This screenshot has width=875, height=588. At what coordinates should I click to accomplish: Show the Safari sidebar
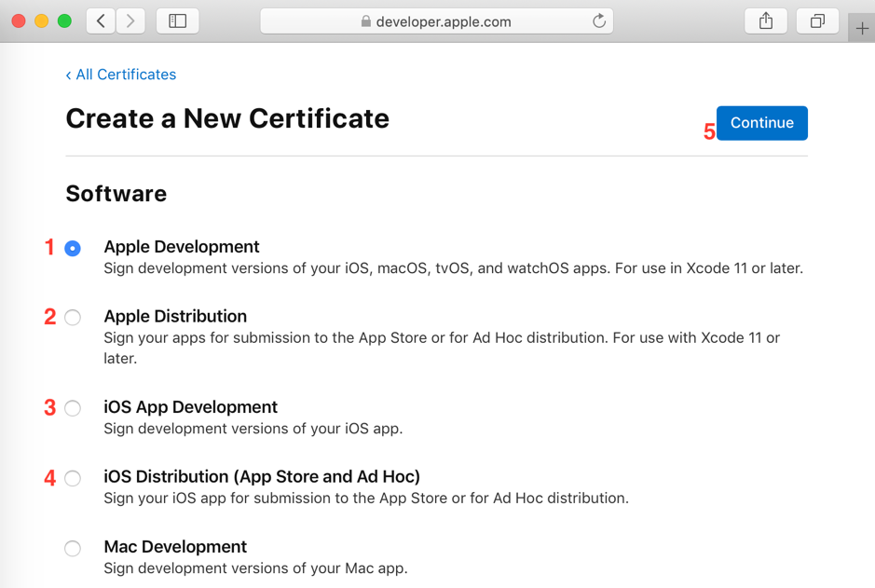pyautogui.click(x=177, y=21)
